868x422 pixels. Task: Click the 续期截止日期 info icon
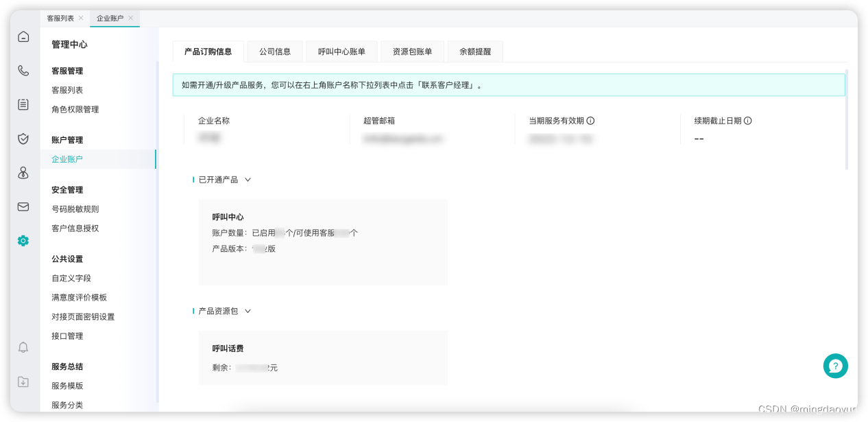coord(747,120)
